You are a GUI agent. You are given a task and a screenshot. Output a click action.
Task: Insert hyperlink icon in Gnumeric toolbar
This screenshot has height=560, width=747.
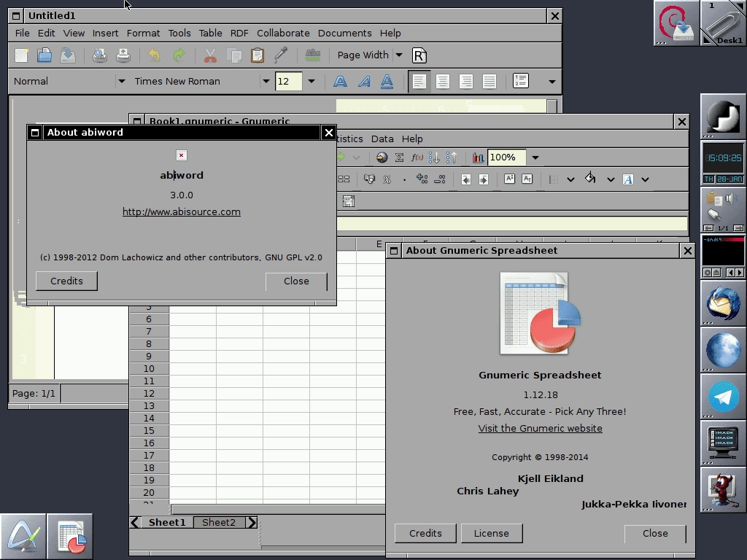(x=382, y=157)
